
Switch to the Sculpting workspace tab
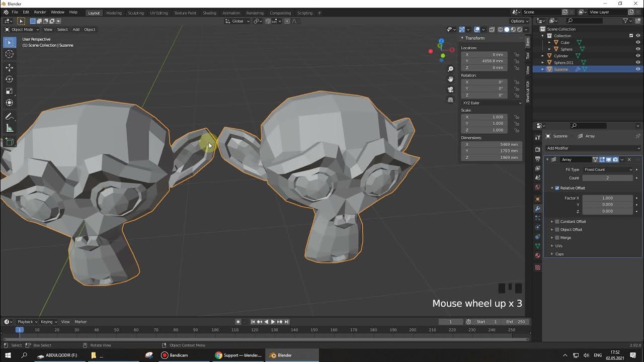(x=135, y=13)
